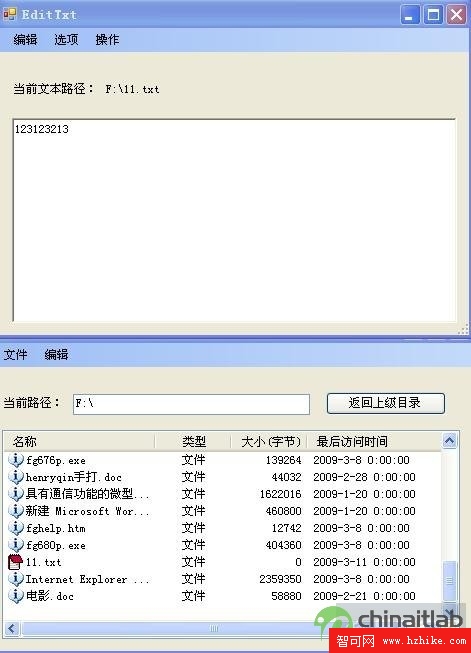Click the 返回上级目录 button
The height and width of the screenshot is (653, 471).
[386, 403]
